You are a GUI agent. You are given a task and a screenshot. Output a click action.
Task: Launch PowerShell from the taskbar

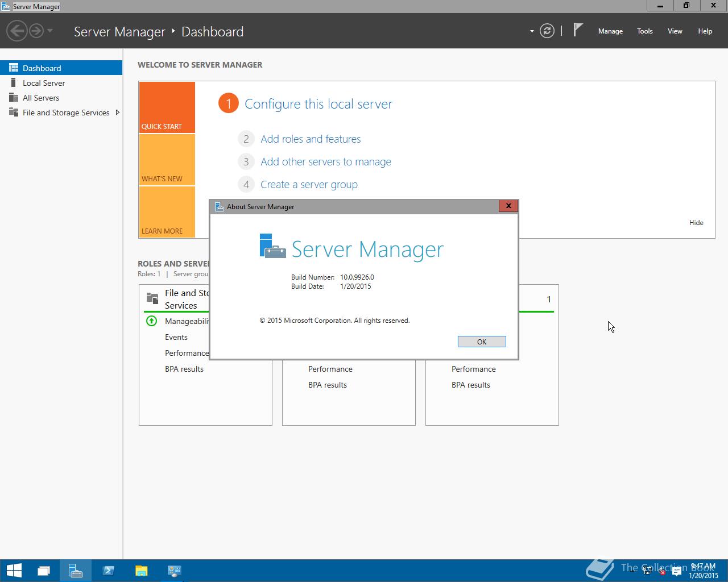[109, 571]
